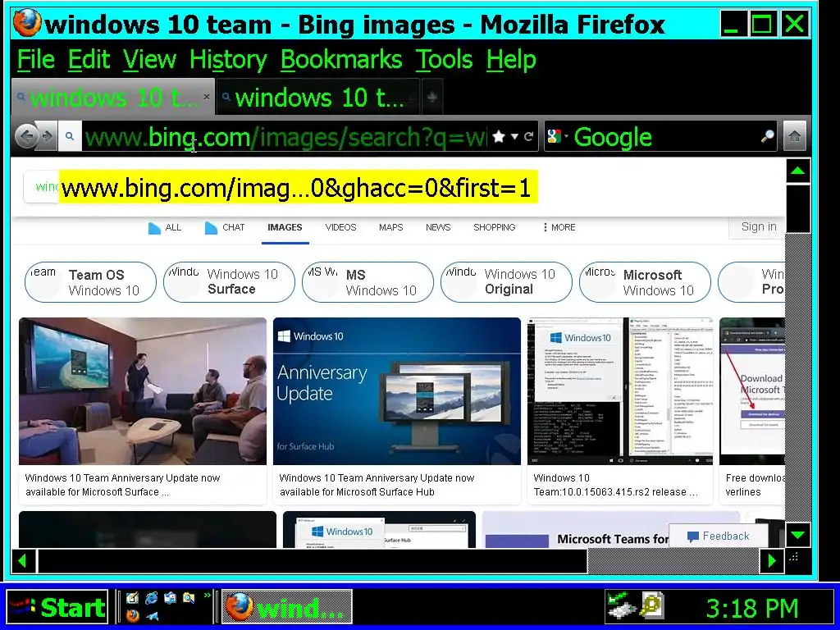840x630 pixels.
Task: Click the site identity icon beside the URL
Action: point(70,137)
